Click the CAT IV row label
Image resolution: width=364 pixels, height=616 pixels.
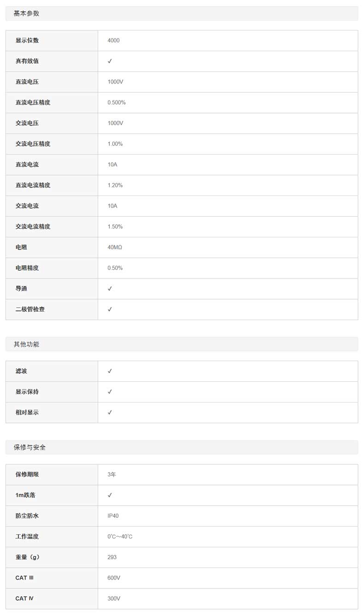[x=24, y=598]
